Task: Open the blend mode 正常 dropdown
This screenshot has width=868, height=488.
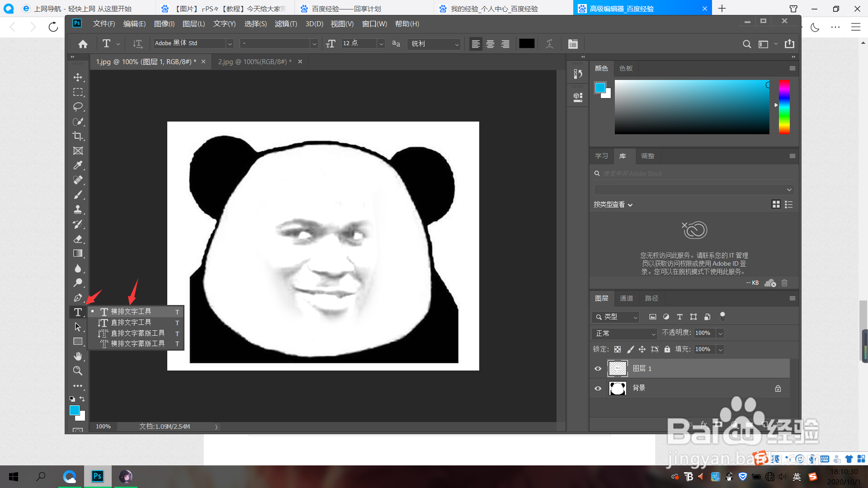Action: pyautogui.click(x=624, y=333)
